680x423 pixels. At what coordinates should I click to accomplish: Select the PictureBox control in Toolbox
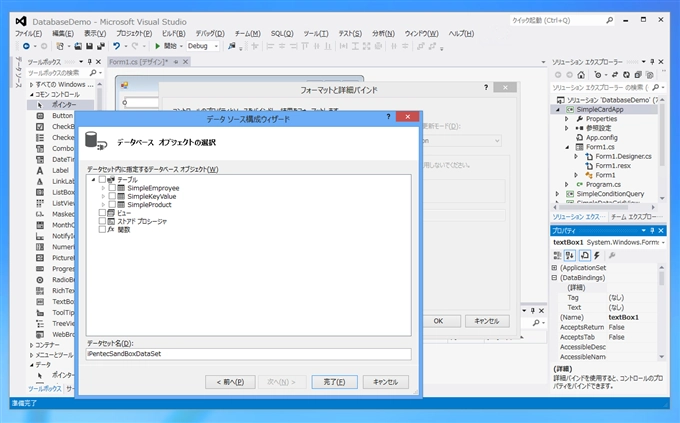(x=55, y=258)
